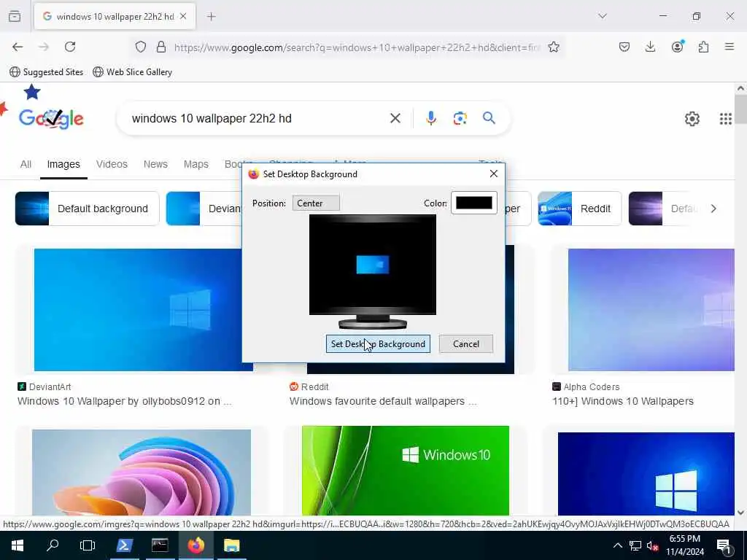Save to Pocket icon in toolbar
The height and width of the screenshot is (560, 747).
[x=624, y=47]
